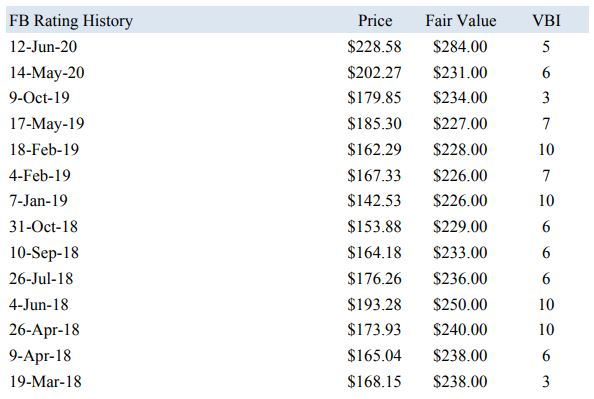The height and width of the screenshot is (399, 594).
Task: Click the $284.00 fair value
Action: (x=460, y=47)
